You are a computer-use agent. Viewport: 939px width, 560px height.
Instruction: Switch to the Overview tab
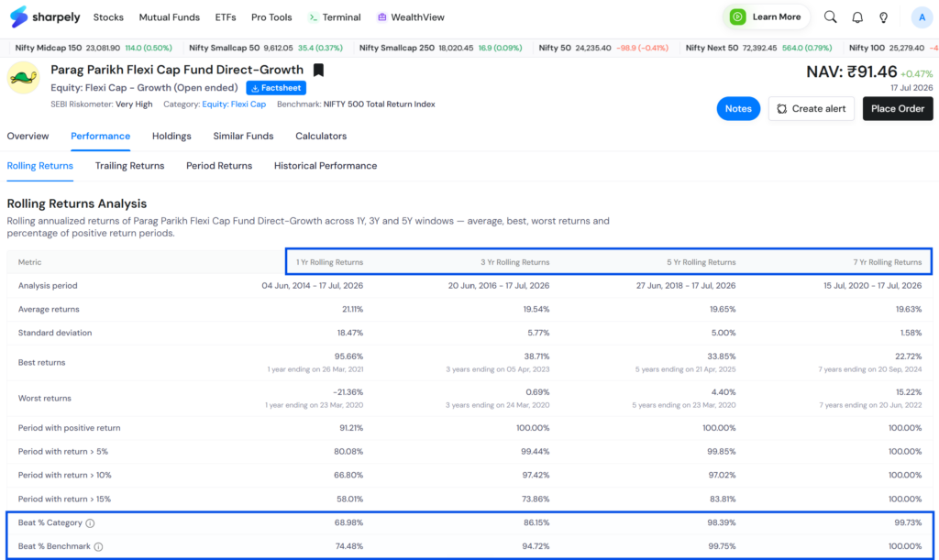(x=28, y=136)
